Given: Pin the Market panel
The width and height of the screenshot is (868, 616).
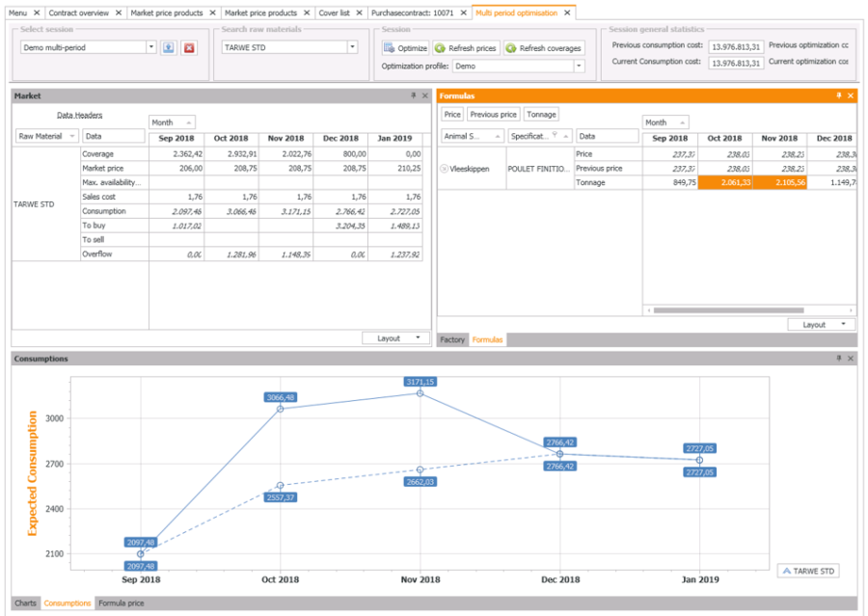Looking at the screenshot, I should click(x=413, y=96).
